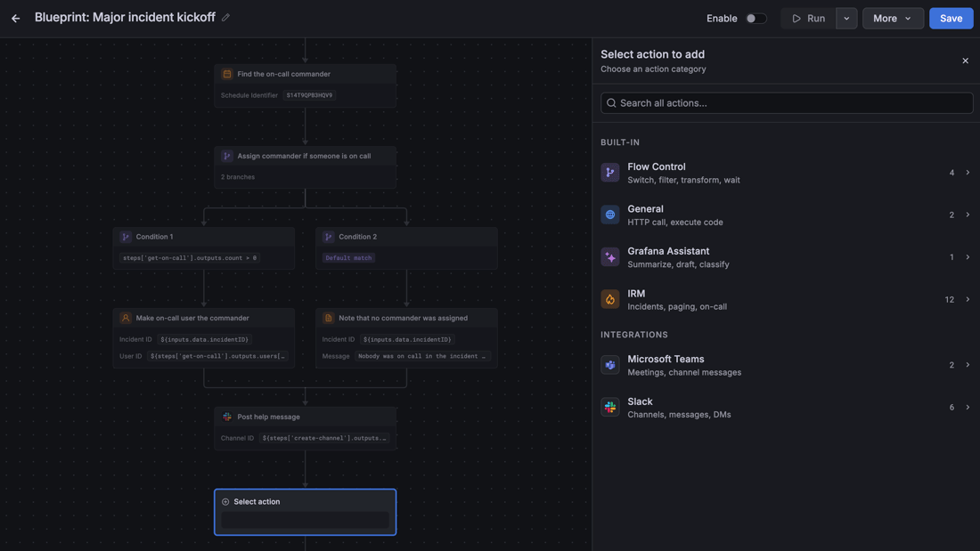Viewport: 980px width, 551px height.
Task: Click the S14T9QPB3HQV9 schedule identifier value
Action: tap(309, 95)
